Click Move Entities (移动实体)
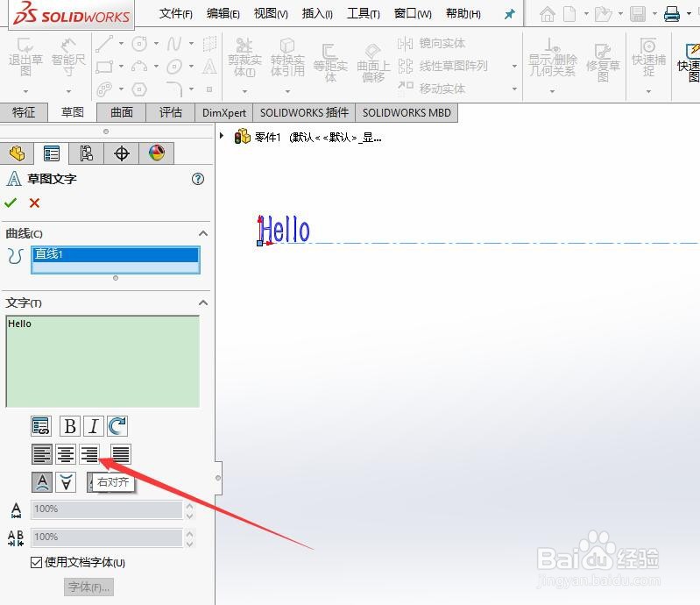700x605 pixels. click(x=431, y=89)
